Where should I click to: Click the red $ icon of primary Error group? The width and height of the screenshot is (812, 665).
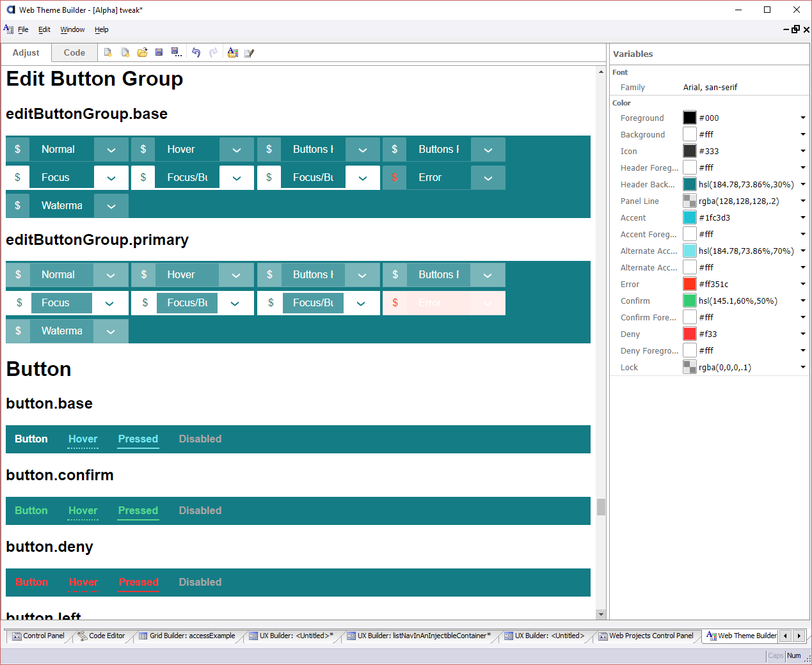tap(395, 302)
